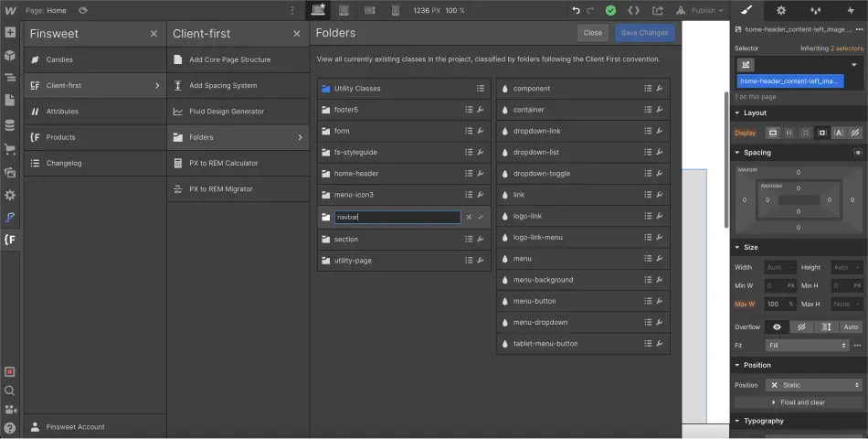Image resolution: width=868 pixels, height=439 pixels.
Task: Select the tablet breakpoint icon
Action: coord(344,10)
